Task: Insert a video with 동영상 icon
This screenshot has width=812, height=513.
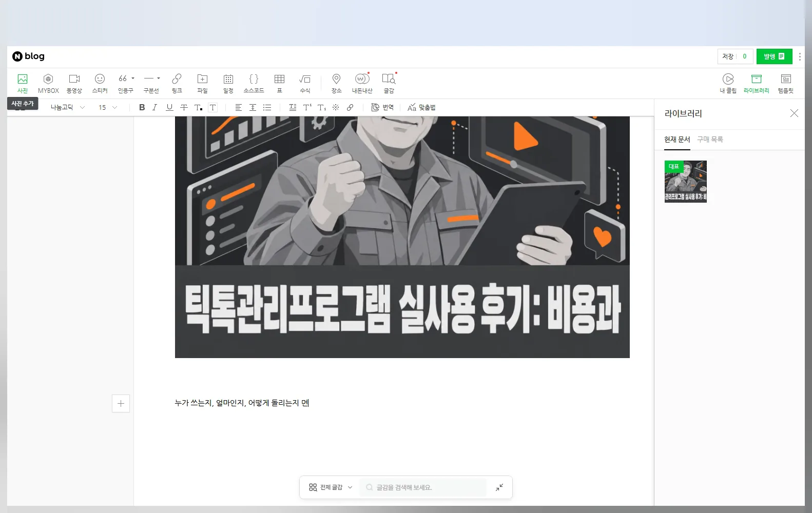Action: pos(74,83)
